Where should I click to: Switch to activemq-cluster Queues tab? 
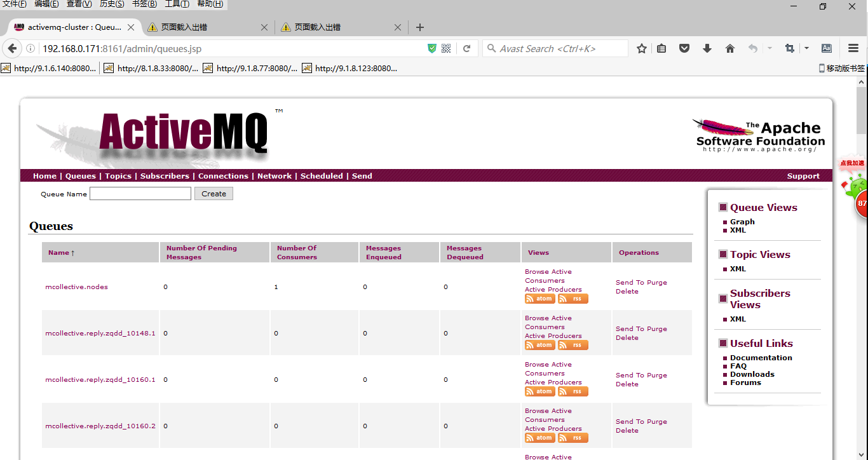click(x=76, y=27)
